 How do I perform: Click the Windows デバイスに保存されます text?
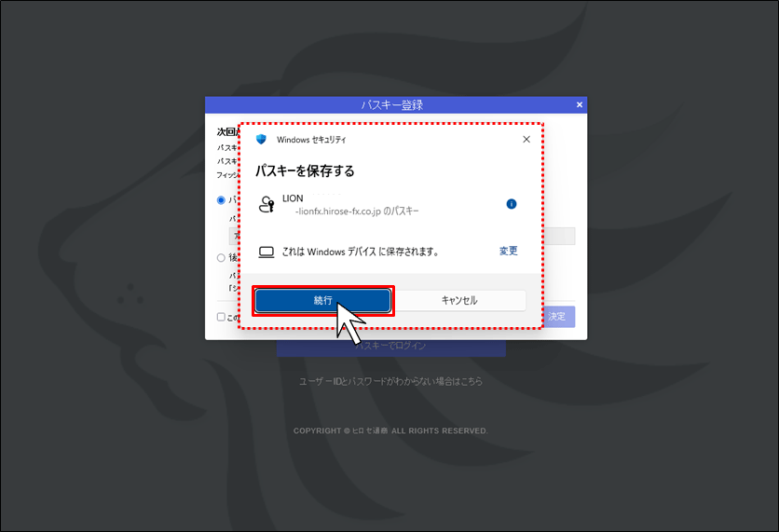(361, 252)
